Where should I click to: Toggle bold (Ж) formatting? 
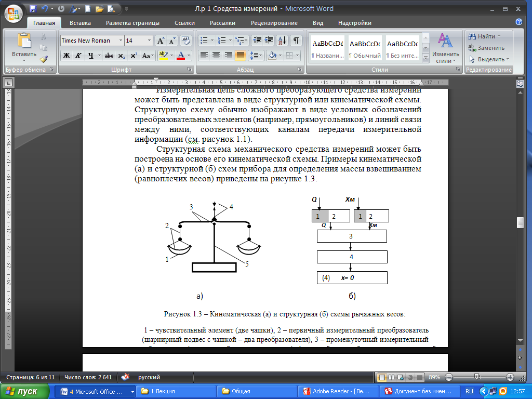(66, 55)
